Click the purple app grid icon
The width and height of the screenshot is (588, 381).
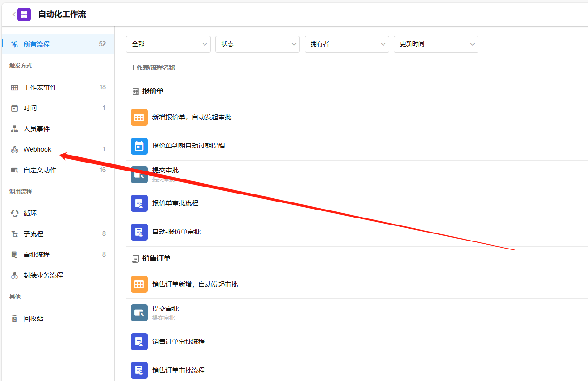(x=24, y=15)
